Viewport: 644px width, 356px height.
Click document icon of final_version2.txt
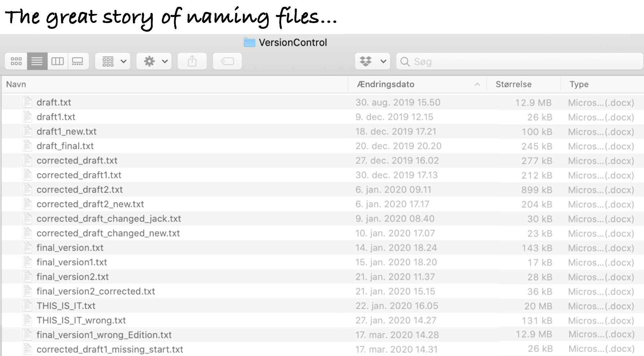point(27,277)
